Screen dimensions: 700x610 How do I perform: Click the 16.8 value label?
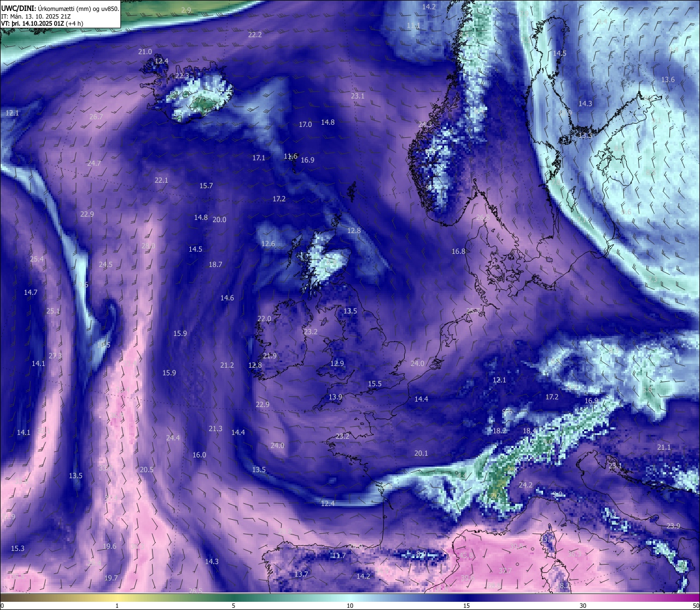click(x=458, y=252)
